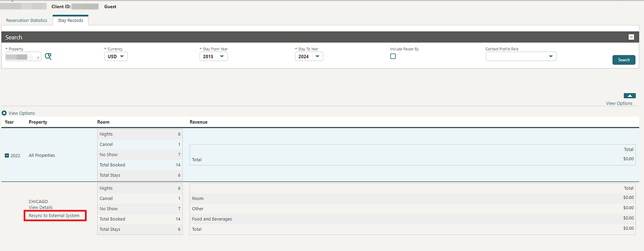644x251 pixels.
Task: Click the View Options link above Year column
Action: (x=22, y=113)
